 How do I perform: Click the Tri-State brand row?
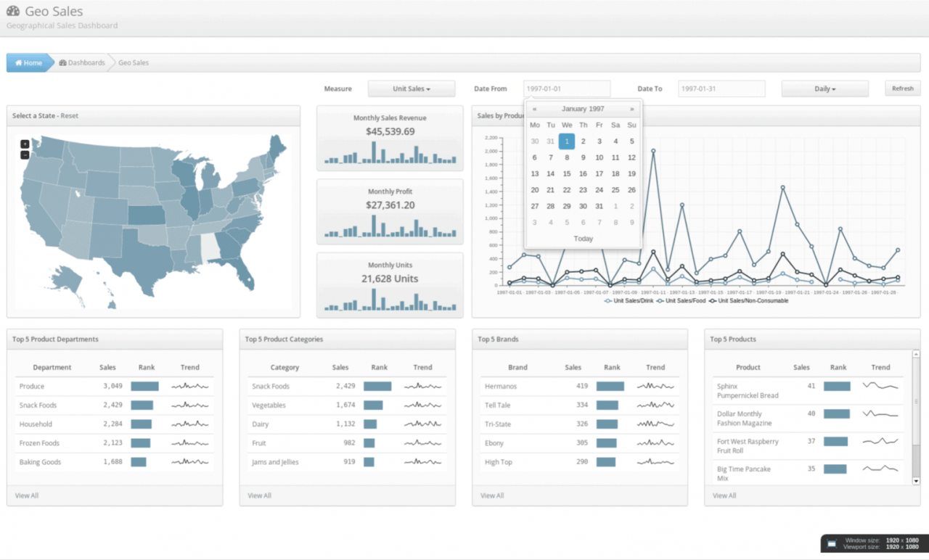[580, 424]
